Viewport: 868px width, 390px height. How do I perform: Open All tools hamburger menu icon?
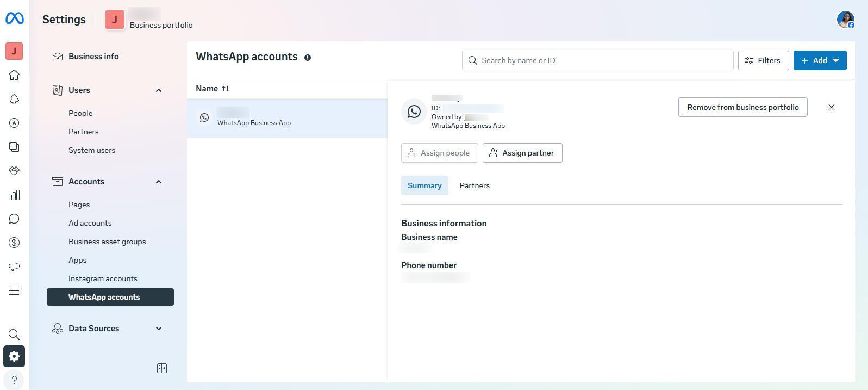[14, 290]
